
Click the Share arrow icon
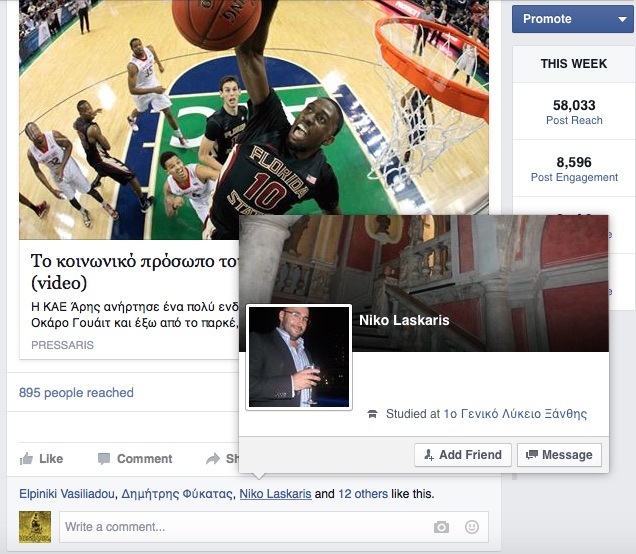coord(213,459)
